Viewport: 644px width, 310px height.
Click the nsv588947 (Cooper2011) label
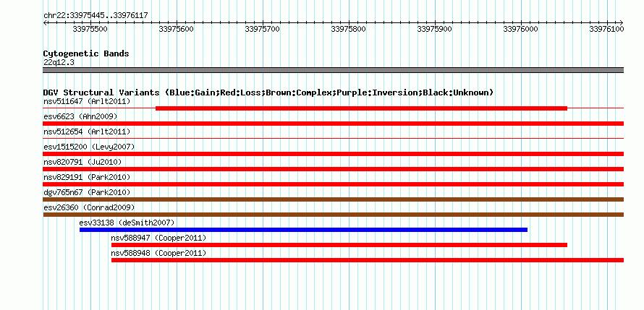pos(158,238)
